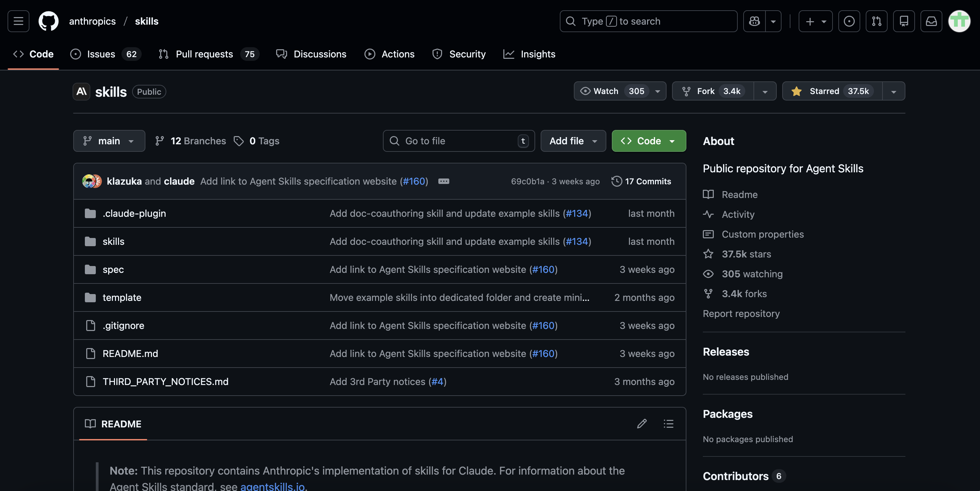Open commit hash 69c0b1a
Screen dimensions: 980x491
528,181
